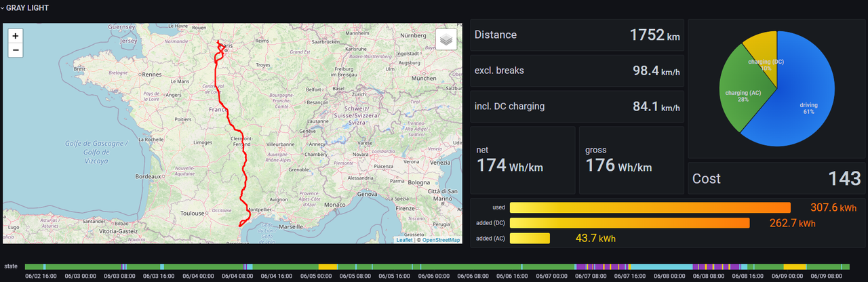Click the incl. DC charging 84.1 km/h value
The image size is (868, 282).
(x=656, y=106)
